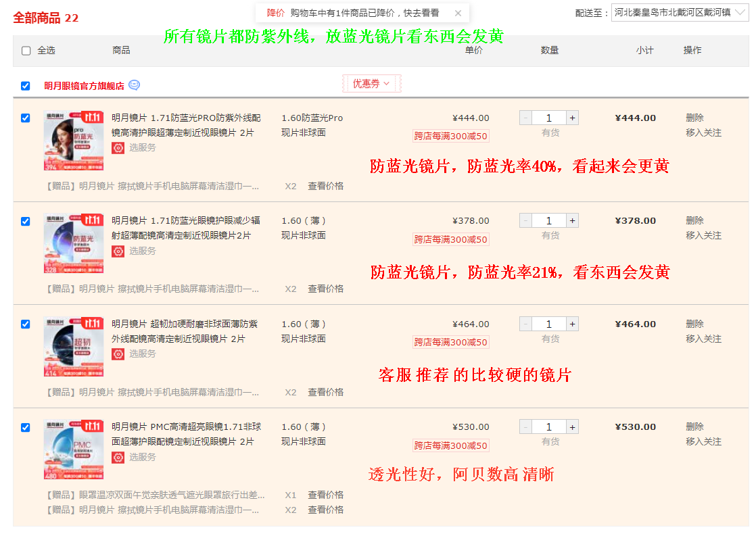Uncheck the 超韧加硬耐磨 lens item checkbox
Viewport: 756px width, 536px height.
click(x=26, y=324)
